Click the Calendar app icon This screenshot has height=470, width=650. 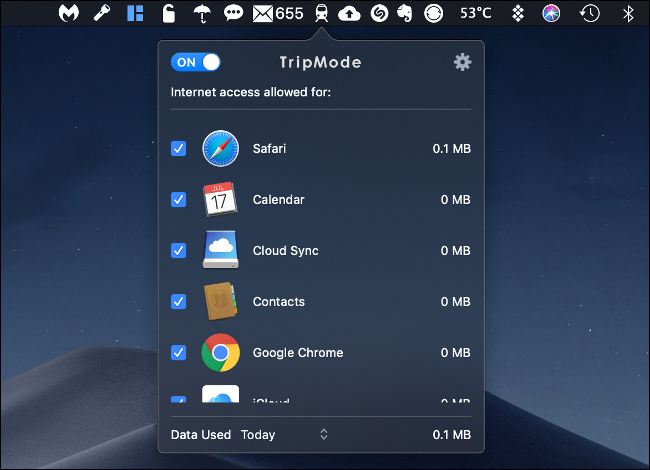(x=220, y=200)
